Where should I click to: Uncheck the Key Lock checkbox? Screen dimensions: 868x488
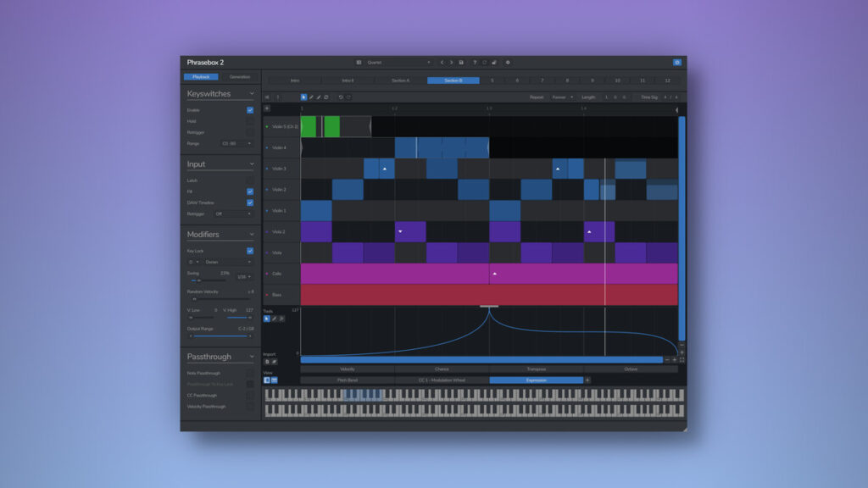click(x=250, y=251)
